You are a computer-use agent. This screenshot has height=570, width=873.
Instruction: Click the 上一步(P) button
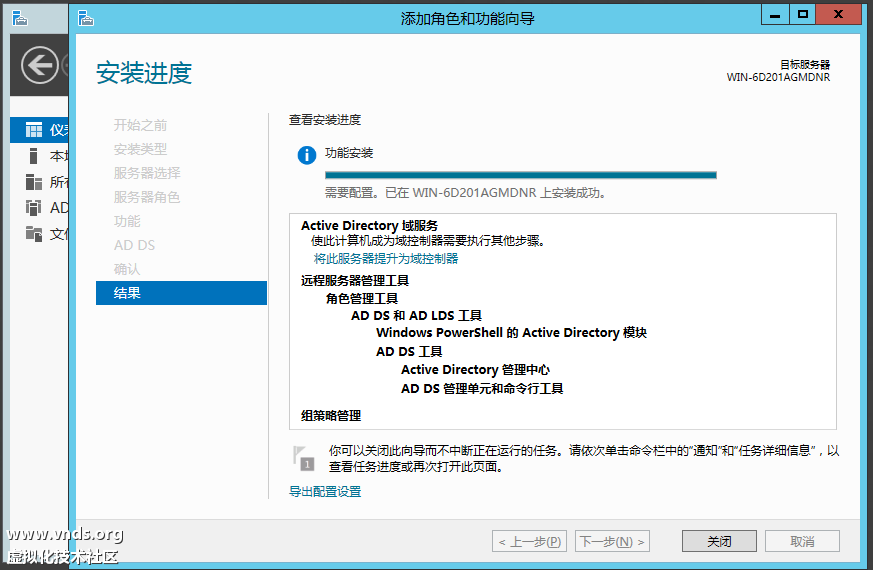[529, 541]
